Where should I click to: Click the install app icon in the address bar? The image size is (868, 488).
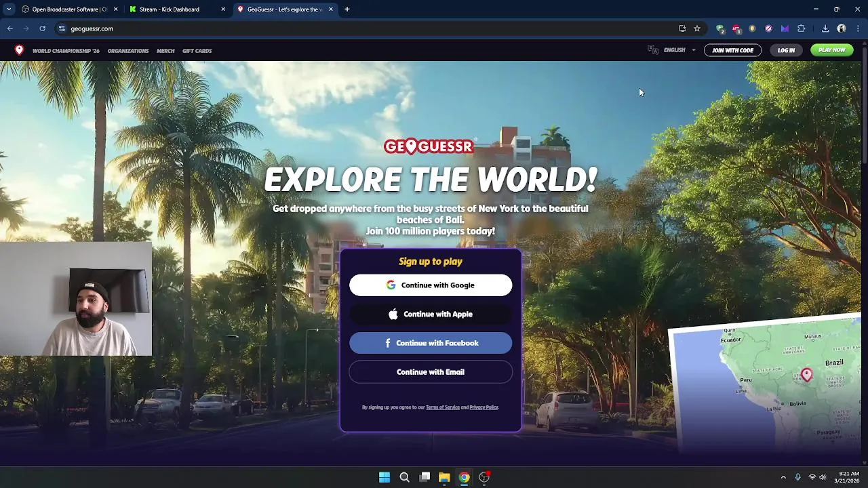click(682, 28)
